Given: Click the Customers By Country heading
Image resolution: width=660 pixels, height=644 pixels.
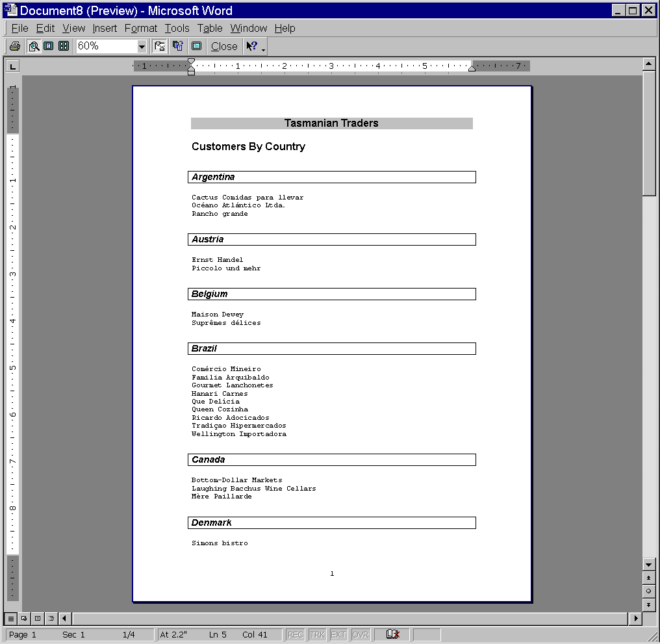Looking at the screenshot, I should pos(248,146).
